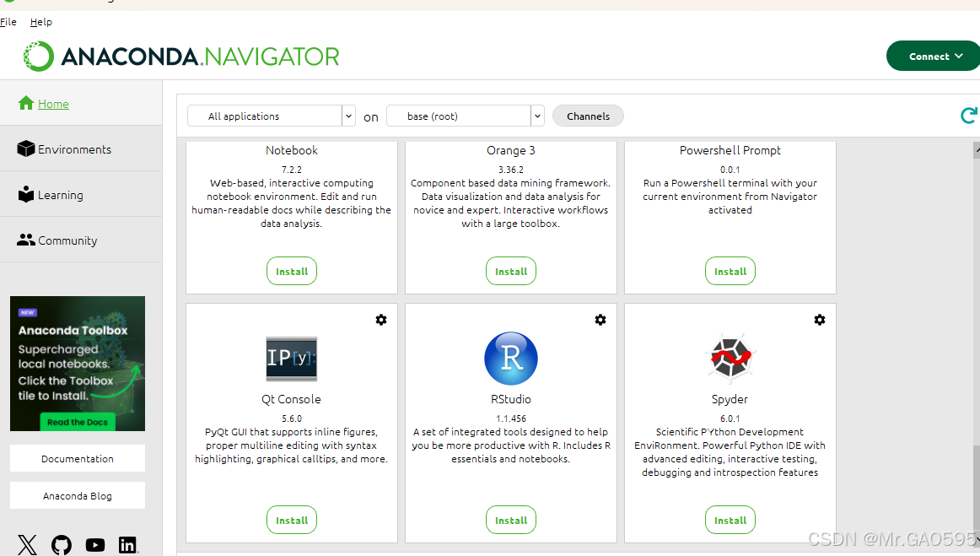The image size is (980, 556).
Task: Go to the Learning section
Action: click(59, 194)
